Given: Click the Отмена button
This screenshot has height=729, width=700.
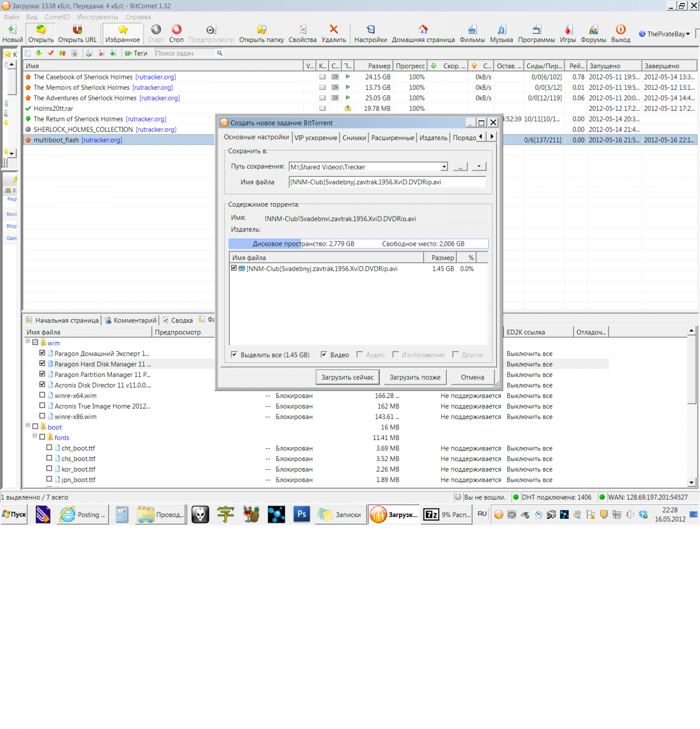Looking at the screenshot, I should (473, 378).
